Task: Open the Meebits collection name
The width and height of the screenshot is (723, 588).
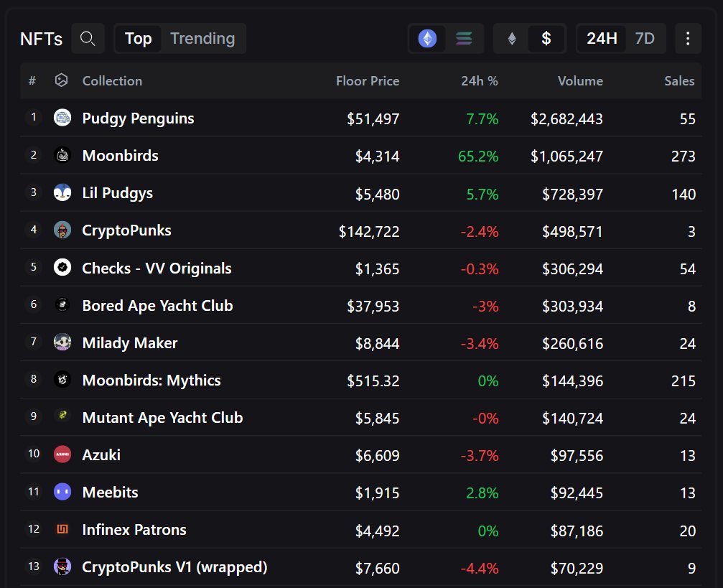Action: tap(110, 492)
